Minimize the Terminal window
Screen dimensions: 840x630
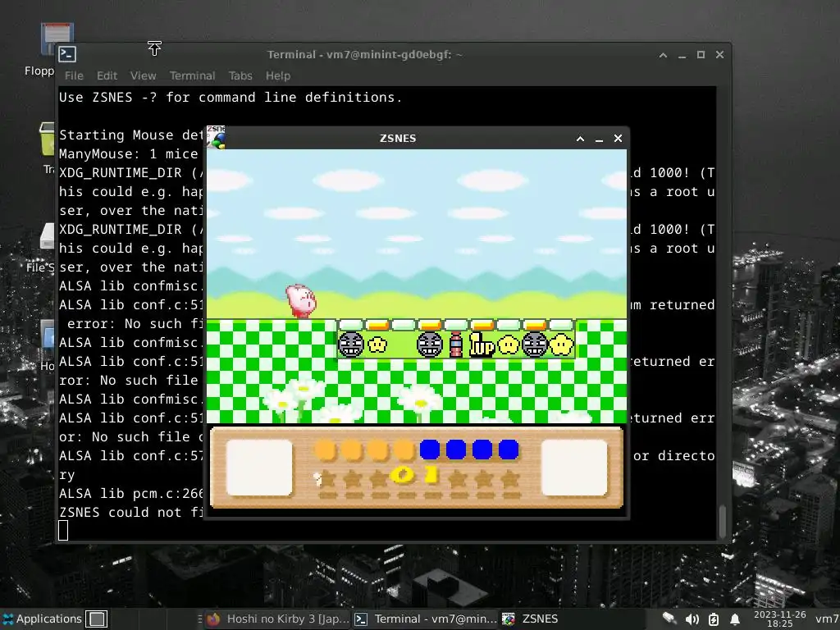(682, 55)
